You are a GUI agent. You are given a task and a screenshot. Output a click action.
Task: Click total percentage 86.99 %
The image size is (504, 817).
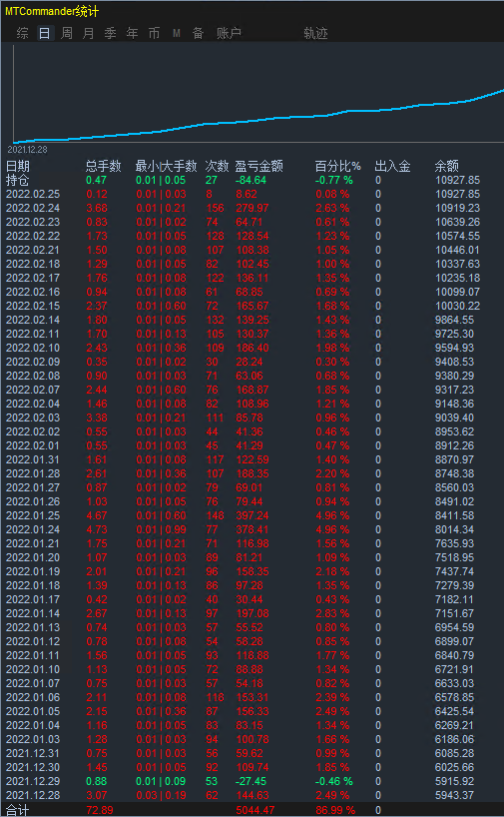(335, 810)
